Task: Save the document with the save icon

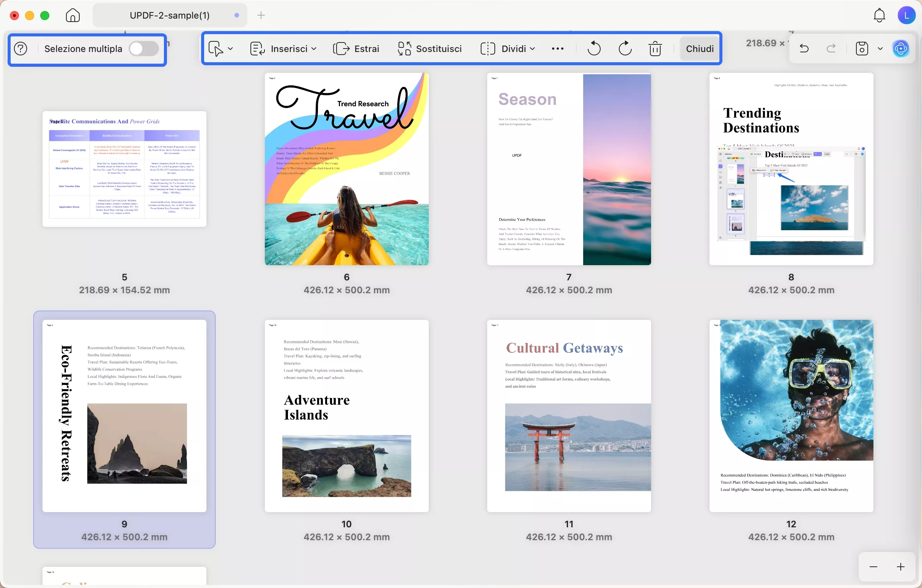Action: pyautogui.click(x=862, y=48)
